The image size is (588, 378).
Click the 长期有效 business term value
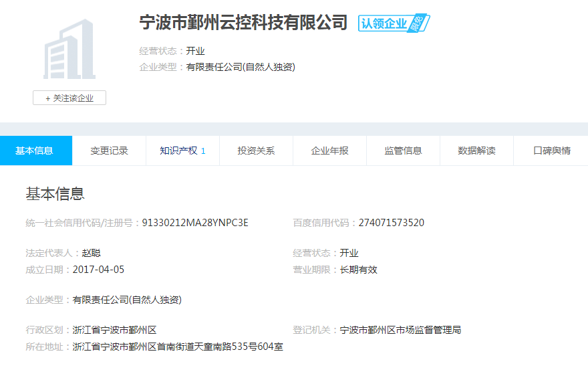[x=358, y=270]
